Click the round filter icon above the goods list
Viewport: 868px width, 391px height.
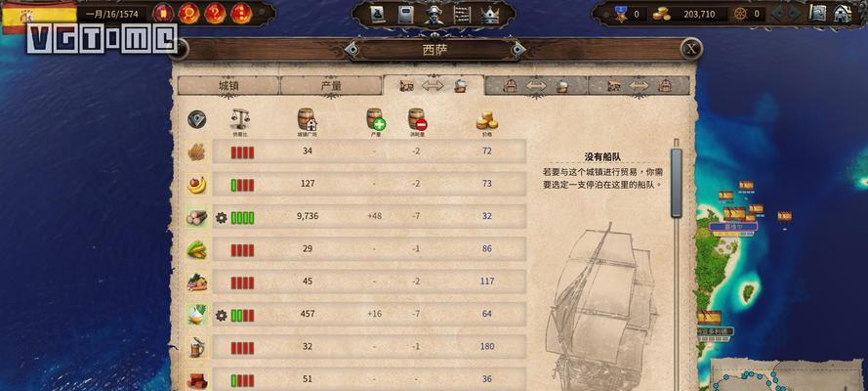point(196,119)
